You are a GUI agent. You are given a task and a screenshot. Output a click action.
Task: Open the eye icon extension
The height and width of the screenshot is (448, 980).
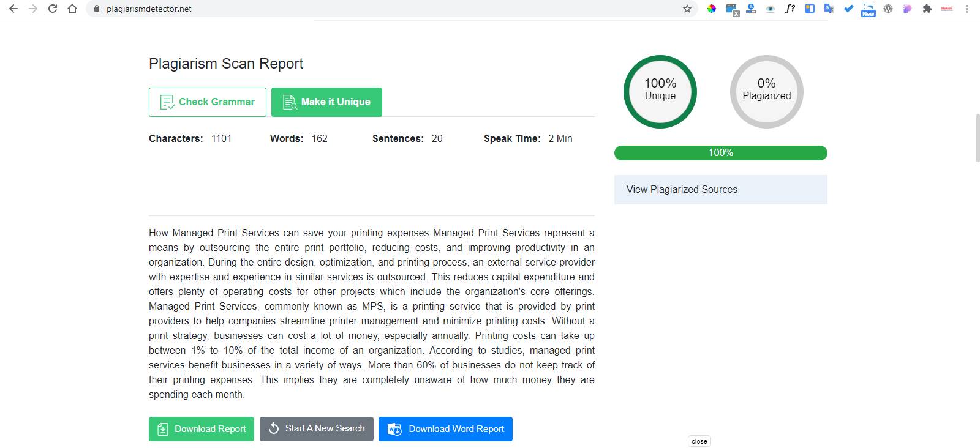click(771, 9)
